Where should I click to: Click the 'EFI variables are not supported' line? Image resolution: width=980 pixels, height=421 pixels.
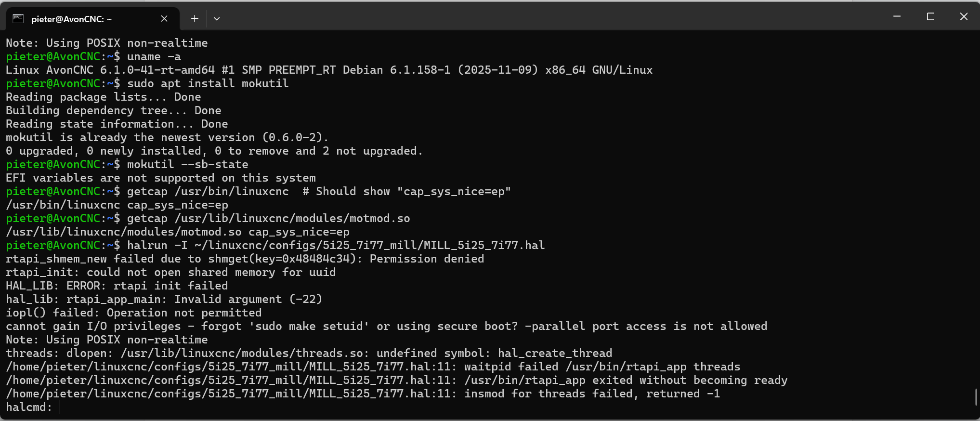(x=160, y=178)
